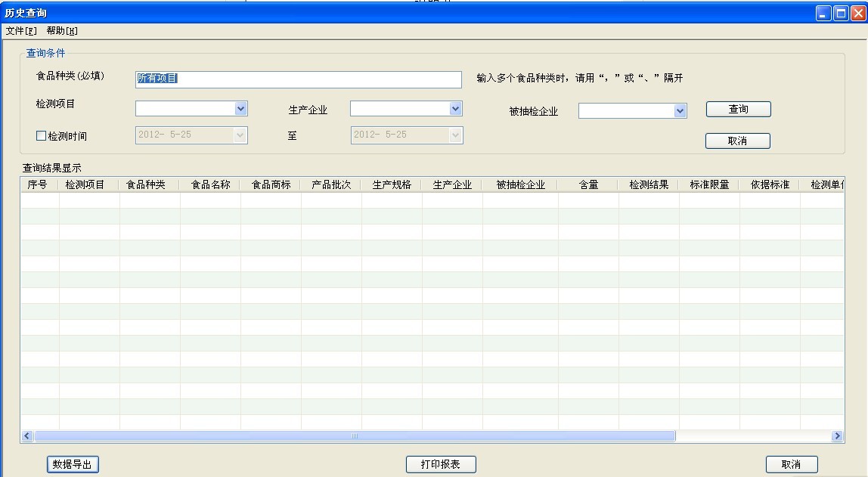
Task: Open the 检测项目 dropdown list
Action: [x=241, y=108]
